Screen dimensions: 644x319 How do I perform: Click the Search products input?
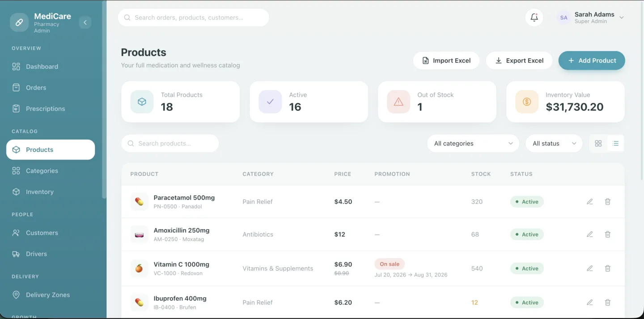coord(170,144)
